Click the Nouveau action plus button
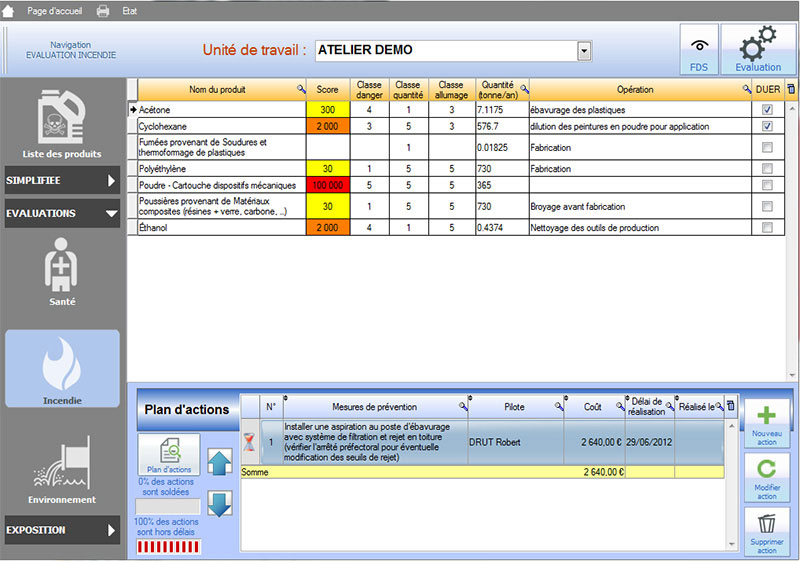The image size is (800, 561). click(x=767, y=424)
